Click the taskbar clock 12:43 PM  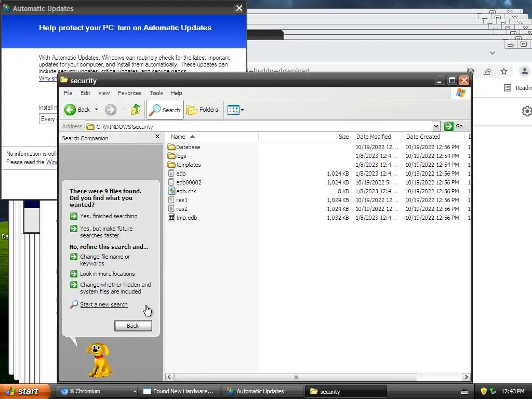[x=513, y=391]
